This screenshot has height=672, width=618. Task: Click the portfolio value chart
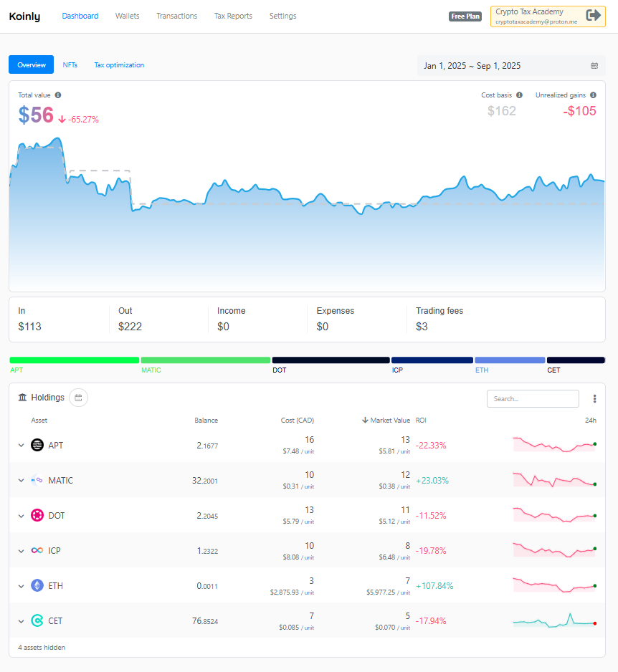(x=307, y=214)
